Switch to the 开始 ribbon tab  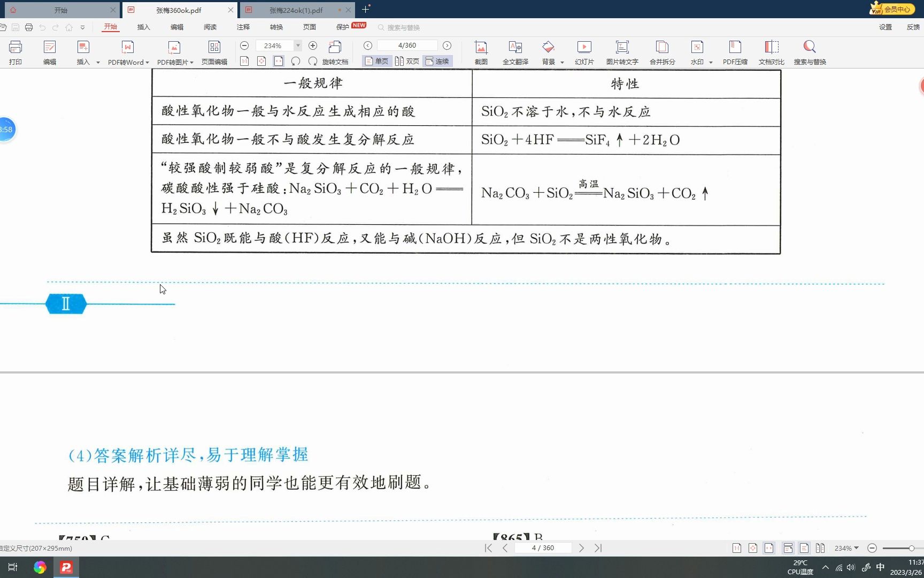click(111, 27)
